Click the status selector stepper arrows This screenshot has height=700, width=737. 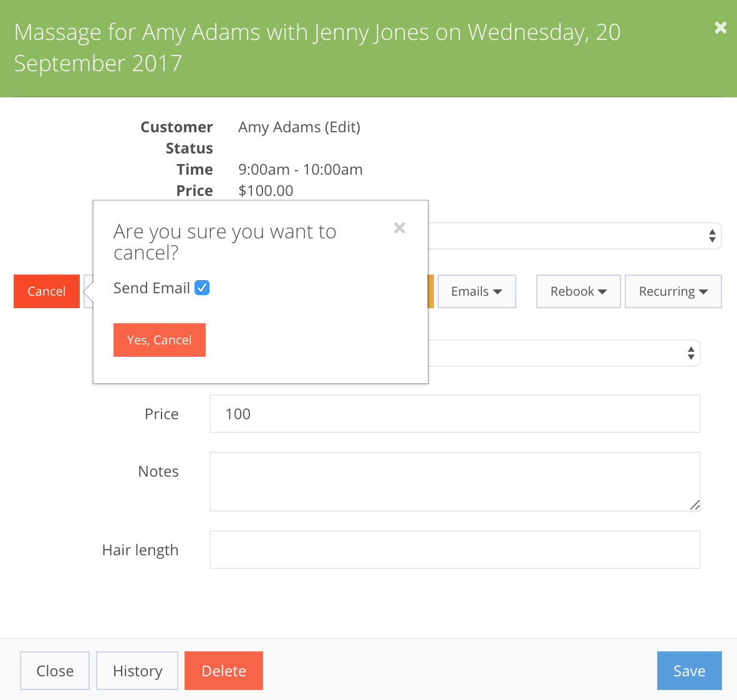point(713,236)
